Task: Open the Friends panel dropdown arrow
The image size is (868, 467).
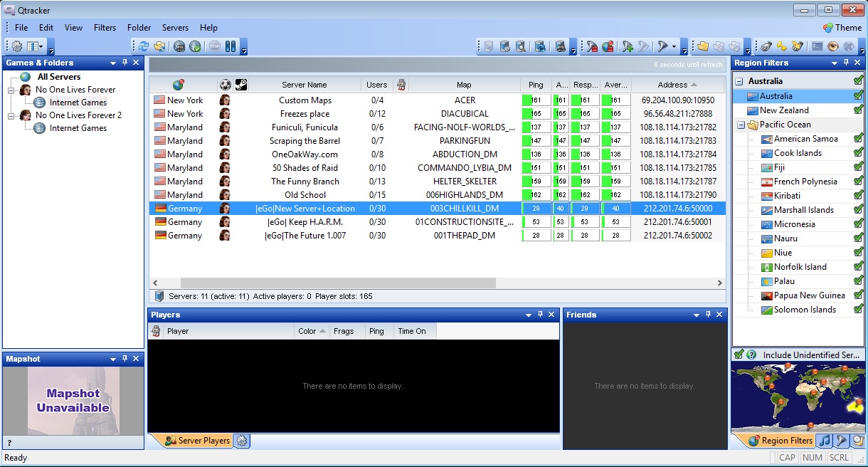Action: coord(697,315)
